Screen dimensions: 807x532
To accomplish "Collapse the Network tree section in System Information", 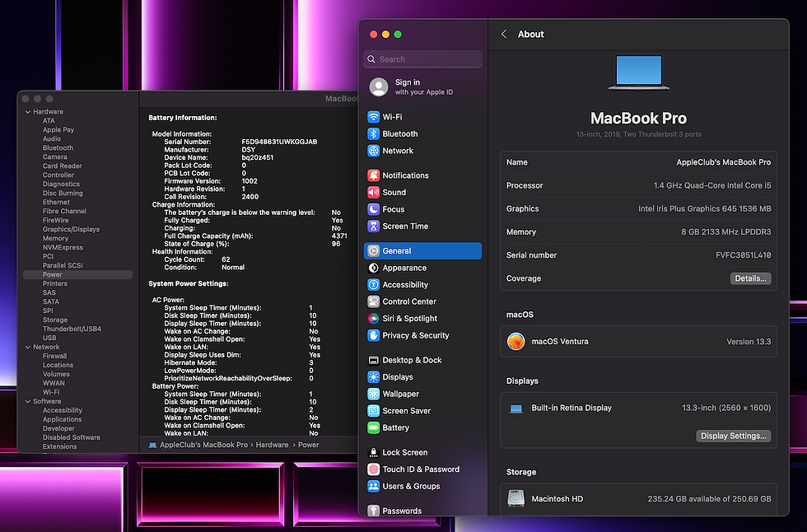I will [28, 348].
